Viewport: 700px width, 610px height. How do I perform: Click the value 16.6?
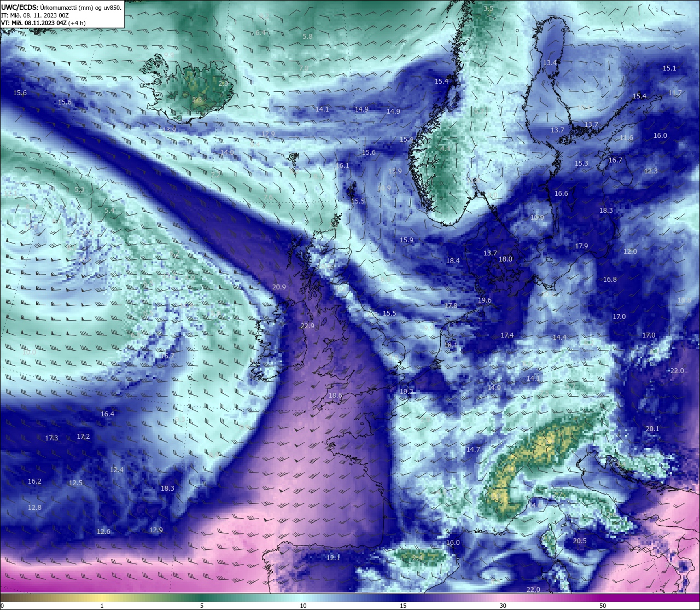point(561,193)
